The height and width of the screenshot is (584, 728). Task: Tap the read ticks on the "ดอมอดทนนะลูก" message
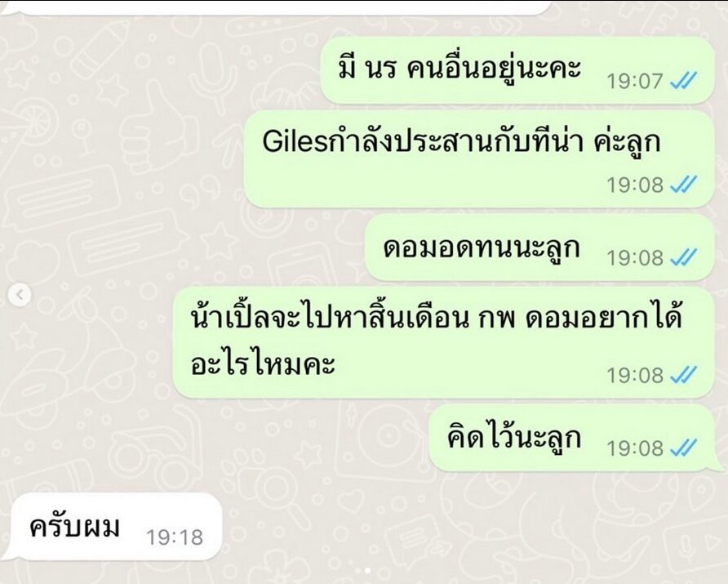pyautogui.click(x=683, y=257)
